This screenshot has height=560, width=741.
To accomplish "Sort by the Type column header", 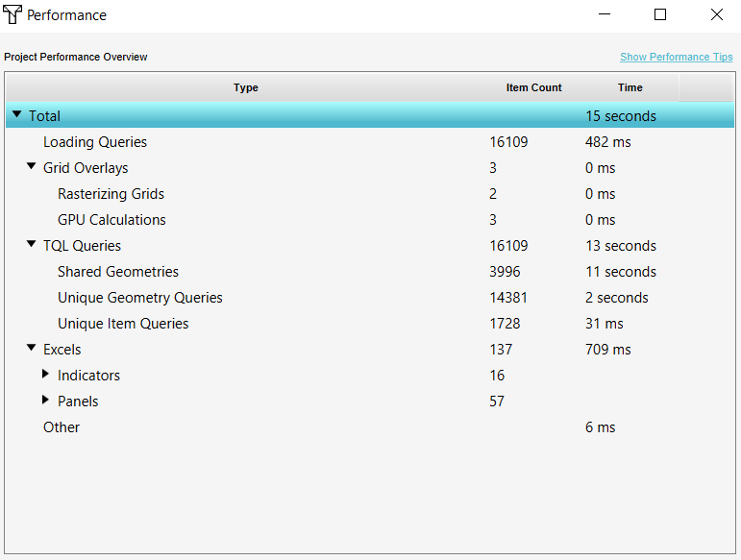I will click(x=246, y=87).
